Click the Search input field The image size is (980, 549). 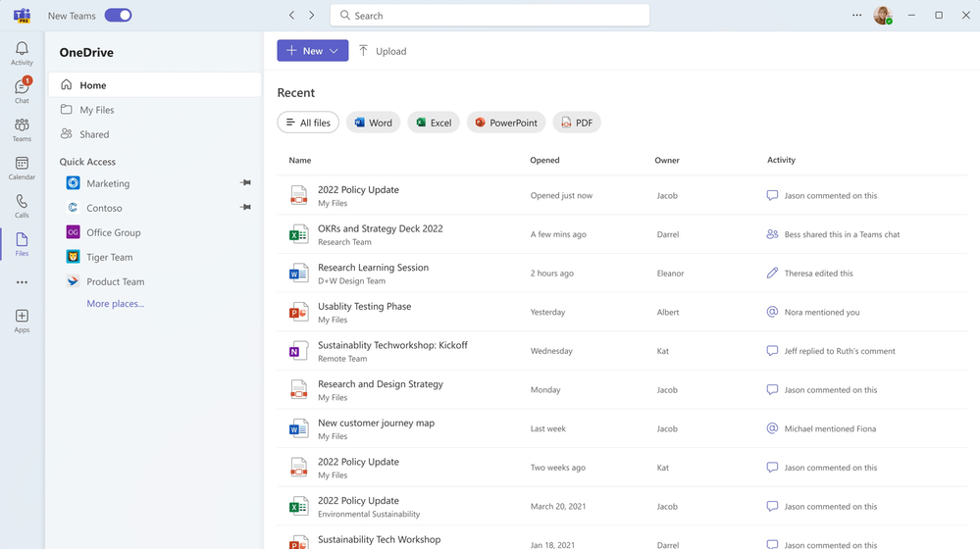click(490, 16)
